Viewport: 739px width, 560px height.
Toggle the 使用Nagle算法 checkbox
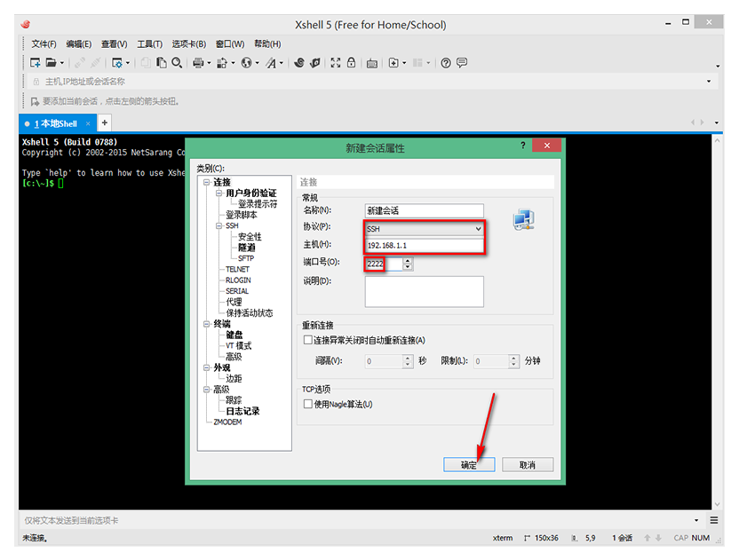pyautogui.click(x=308, y=405)
